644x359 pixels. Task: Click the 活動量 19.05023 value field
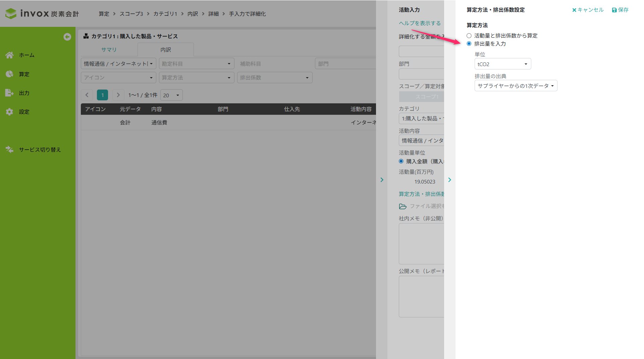click(x=422, y=182)
